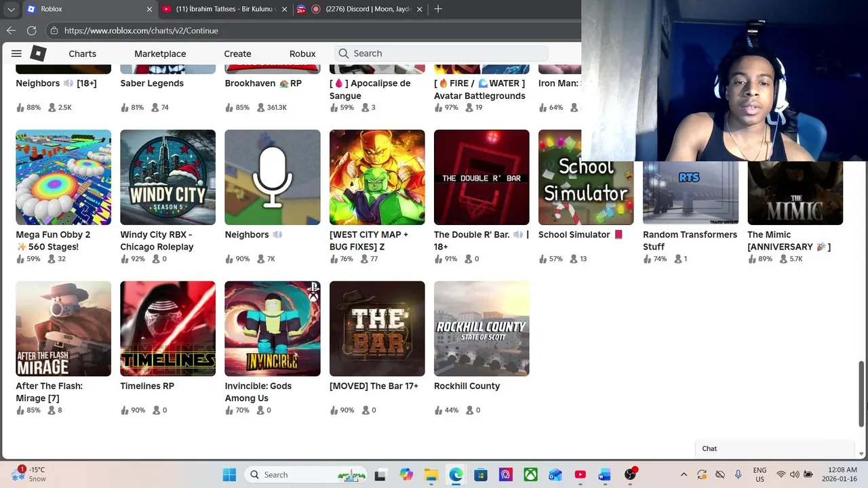Click the Neighbors [18+] title link

click(x=56, y=83)
